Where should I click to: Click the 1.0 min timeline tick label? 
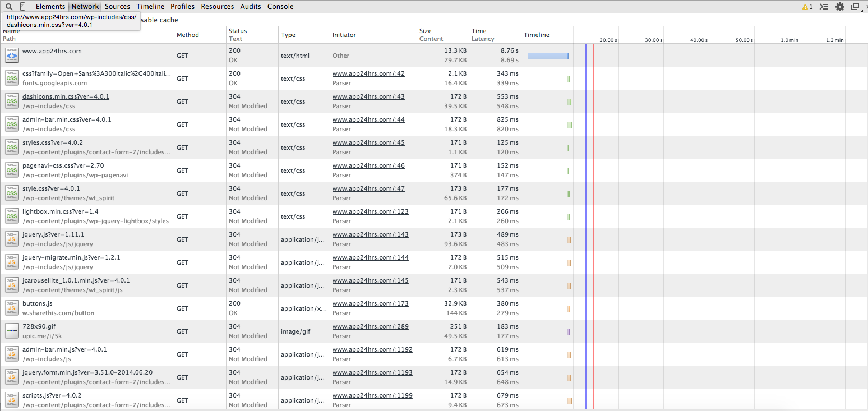coord(789,40)
